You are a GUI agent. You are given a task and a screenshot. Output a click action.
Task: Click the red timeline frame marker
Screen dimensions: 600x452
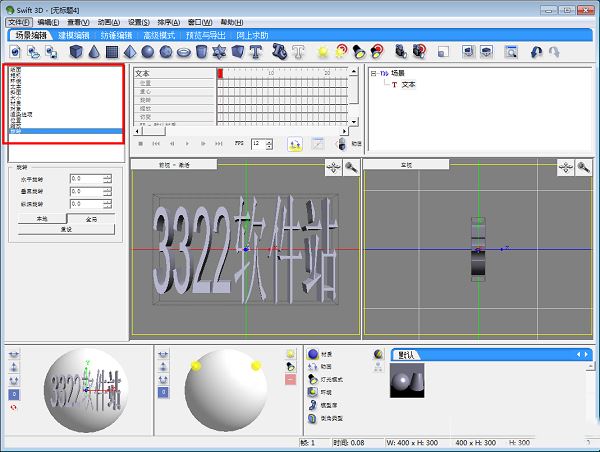(221, 73)
